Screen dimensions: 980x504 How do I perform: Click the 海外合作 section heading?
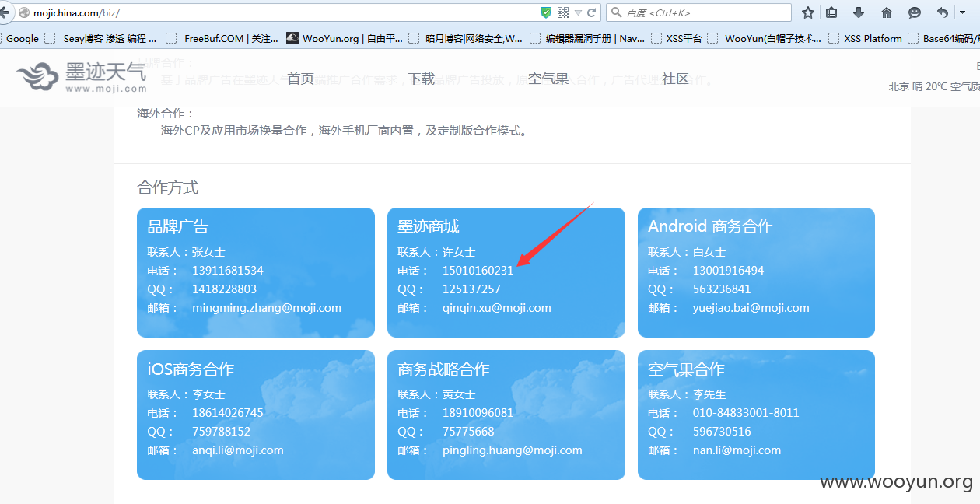[x=166, y=114]
